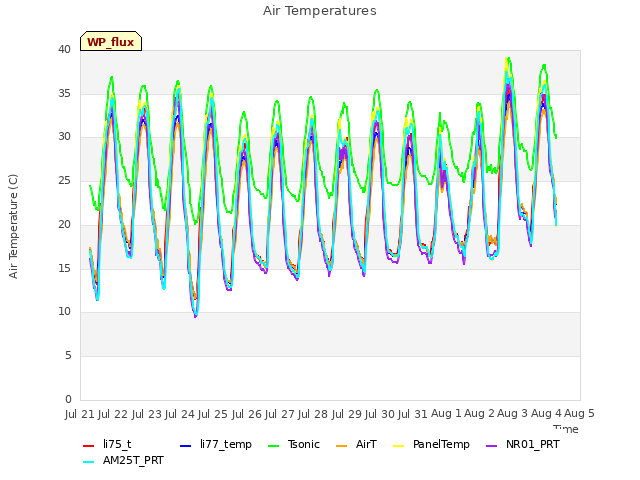Click the 40 y-axis tick label
The image size is (640, 480).
64,49
